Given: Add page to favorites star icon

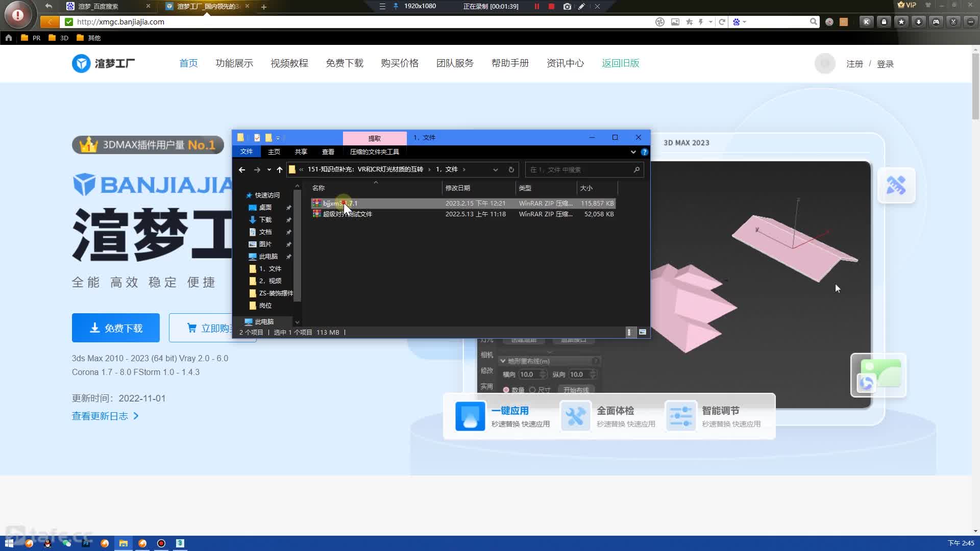Looking at the screenshot, I should click(690, 22).
